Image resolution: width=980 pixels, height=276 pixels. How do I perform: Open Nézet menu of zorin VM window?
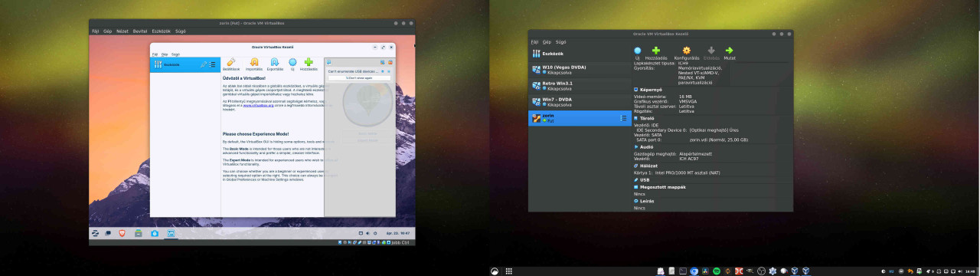tap(122, 31)
